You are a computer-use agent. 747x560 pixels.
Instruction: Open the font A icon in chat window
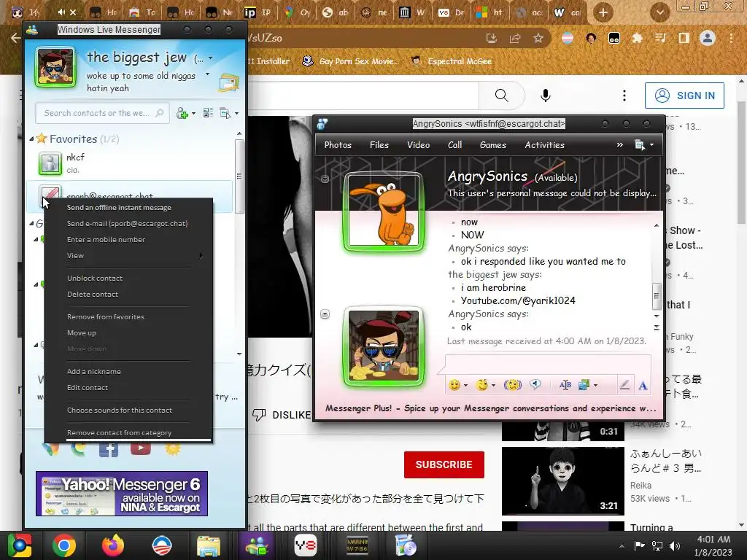click(x=643, y=385)
